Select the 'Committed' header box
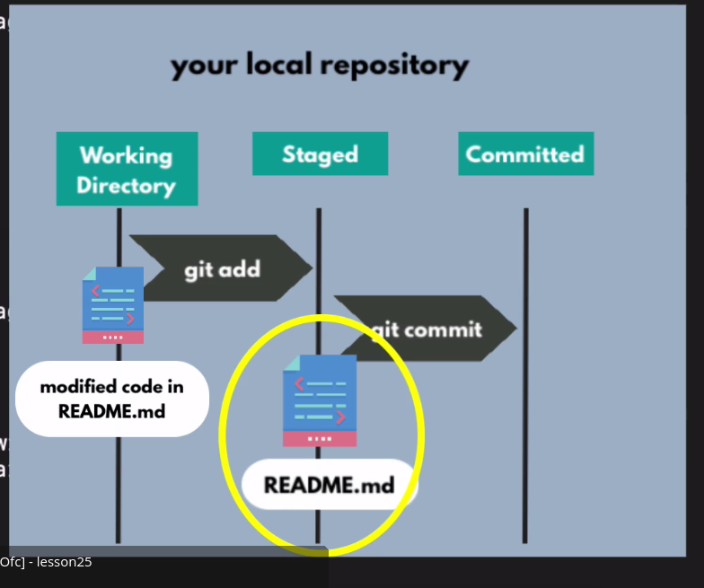The width and height of the screenshot is (704, 588). click(526, 154)
